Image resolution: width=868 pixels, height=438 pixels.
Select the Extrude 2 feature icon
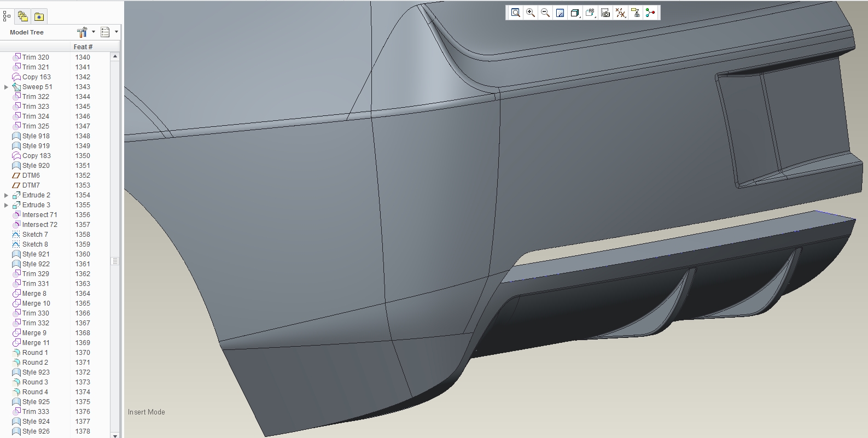click(16, 195)
